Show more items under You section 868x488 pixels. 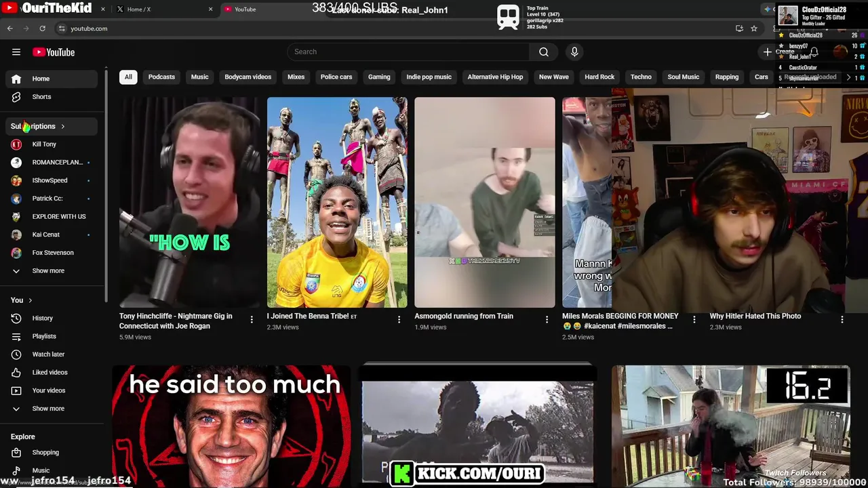[52, 409]
